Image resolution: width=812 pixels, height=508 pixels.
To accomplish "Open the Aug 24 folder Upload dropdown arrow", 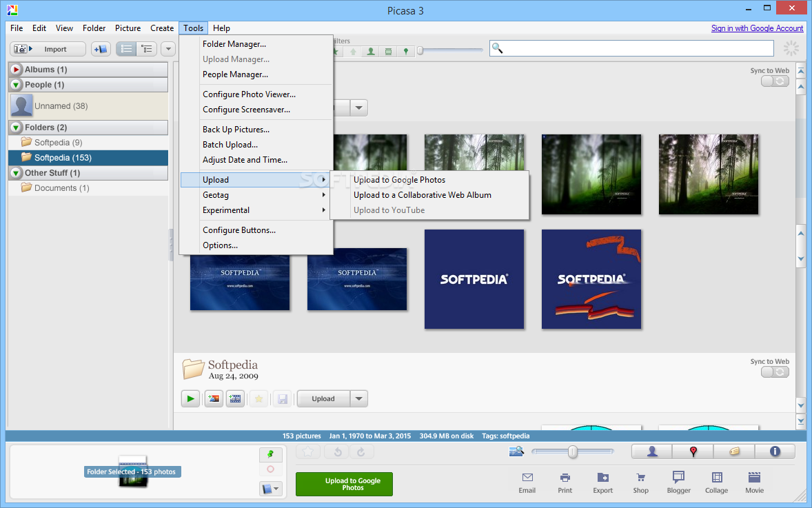I will tap(359, 398).
